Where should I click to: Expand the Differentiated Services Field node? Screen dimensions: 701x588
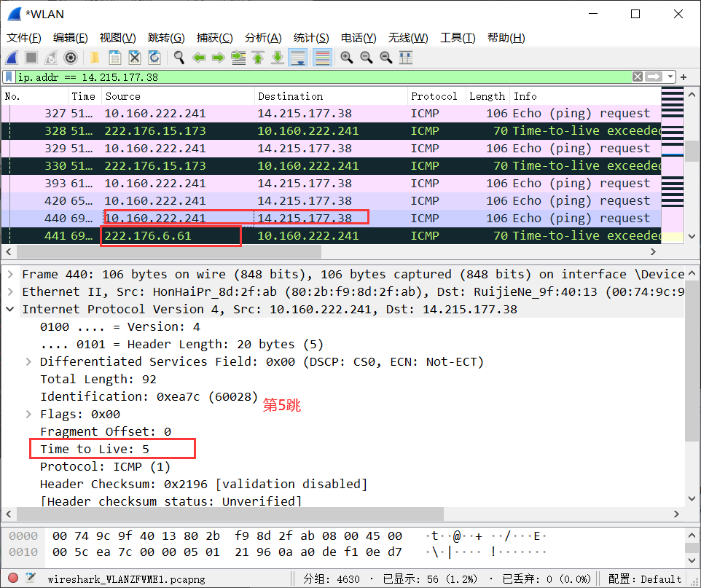pyautogui.click(x=28, y=361)
